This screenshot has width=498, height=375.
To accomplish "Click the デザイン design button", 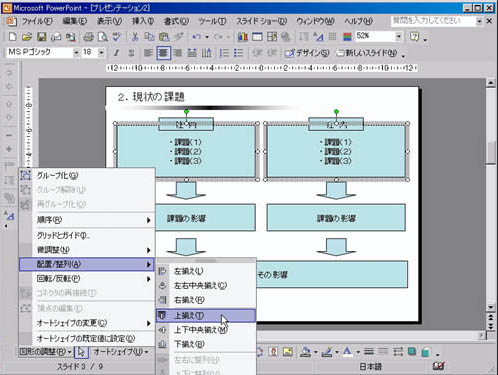I will click(x=307, y=53).
